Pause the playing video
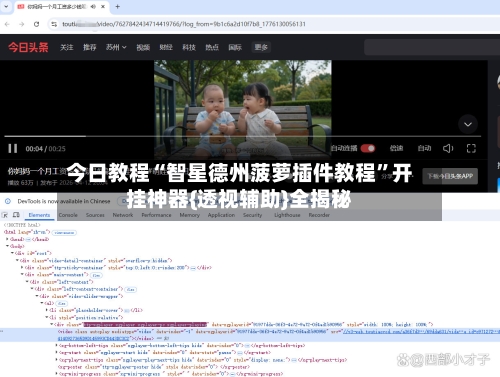This screenshot has height=377, width=500. 13,148
